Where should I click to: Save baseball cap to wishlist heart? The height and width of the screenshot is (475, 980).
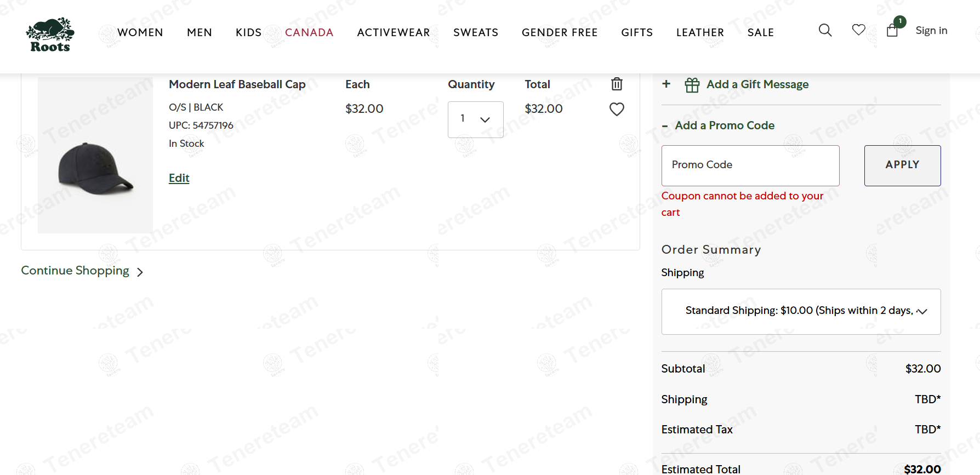coord(617,110)
